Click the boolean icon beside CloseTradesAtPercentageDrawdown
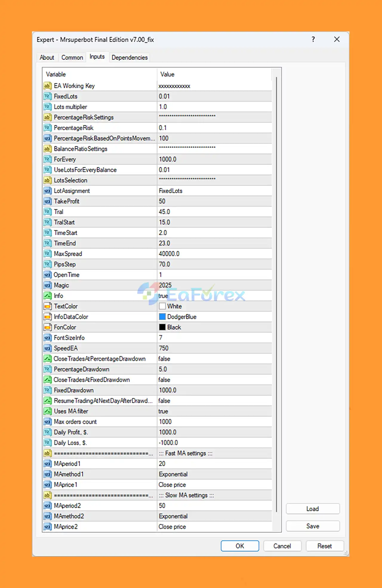Screen dimensions: 382x588 tap(47, 359)
